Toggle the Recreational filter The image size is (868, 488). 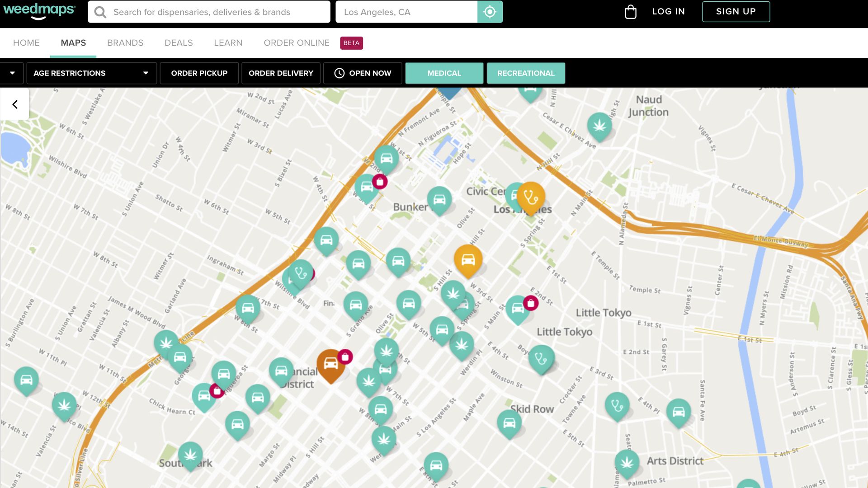[x=526, y=73]
